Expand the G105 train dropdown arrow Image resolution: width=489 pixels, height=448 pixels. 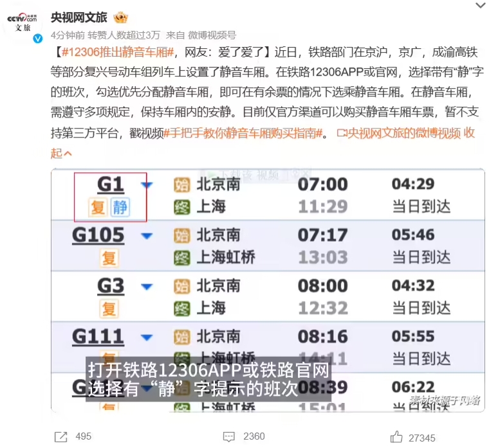pyautogui.click(x=147, y=236)
